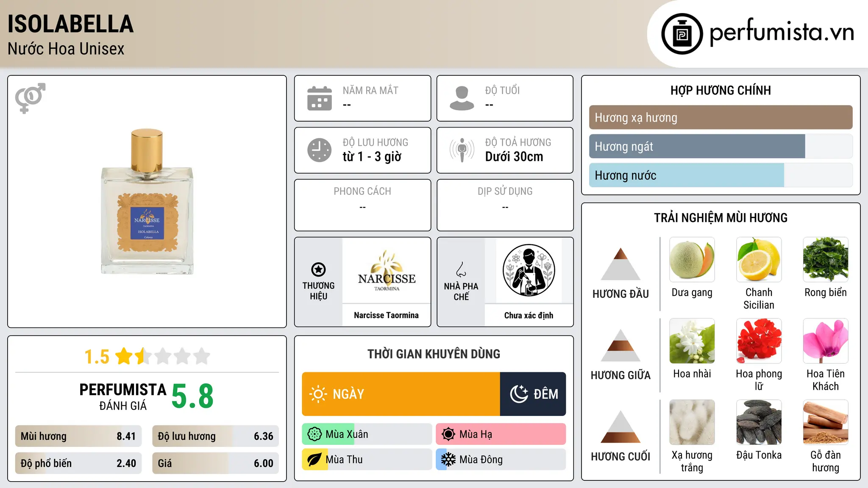Click the Hương giữa pyramid icon
The height and width of the screenshot is (488, 868).
click(620, 345)
